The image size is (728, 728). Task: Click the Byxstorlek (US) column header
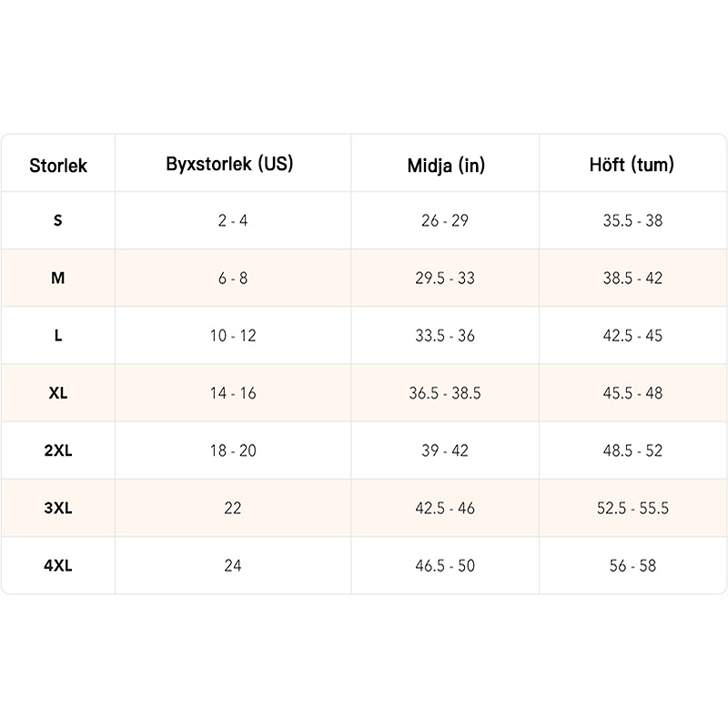(x=230, y=165)
